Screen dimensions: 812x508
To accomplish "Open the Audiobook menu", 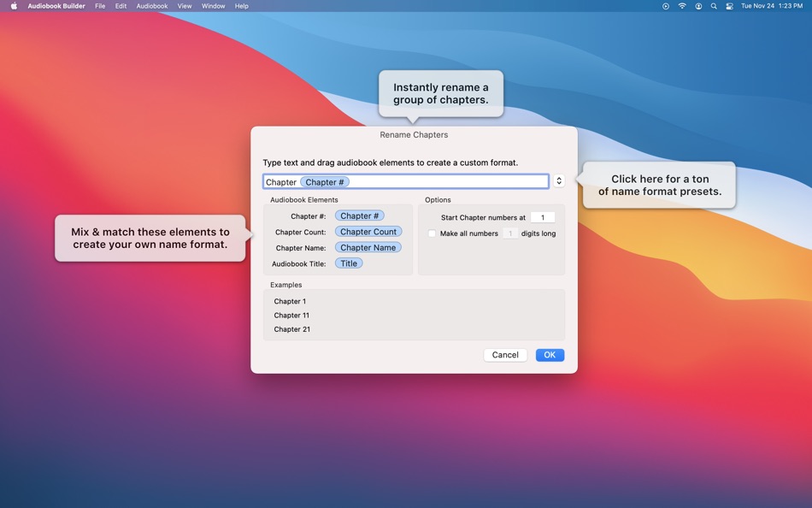I will (x=152, y=6).
